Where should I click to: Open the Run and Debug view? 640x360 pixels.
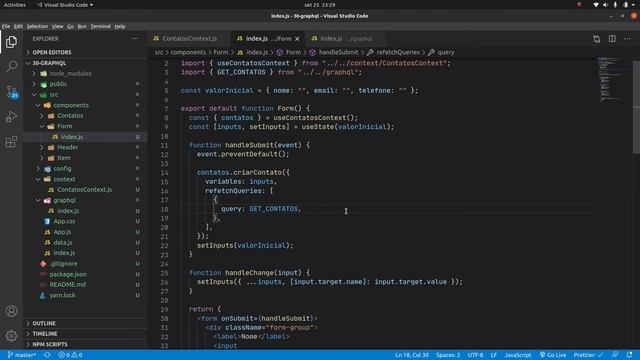click(11, 117)
